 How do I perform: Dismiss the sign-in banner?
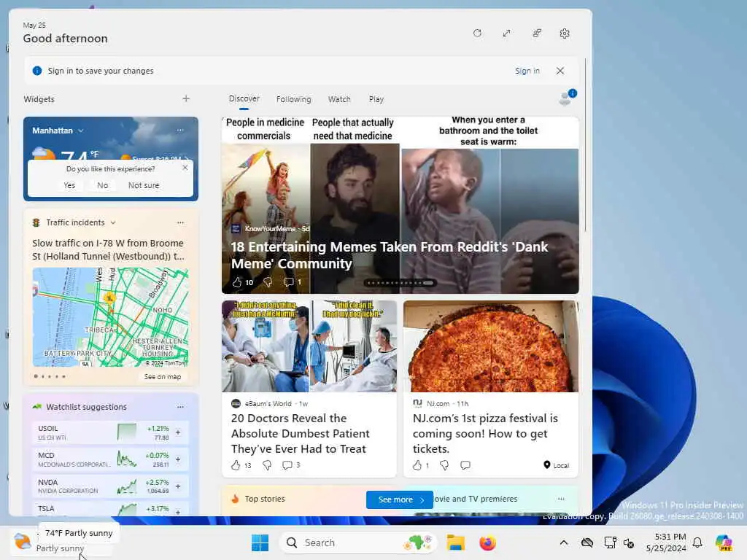[560, 71]
